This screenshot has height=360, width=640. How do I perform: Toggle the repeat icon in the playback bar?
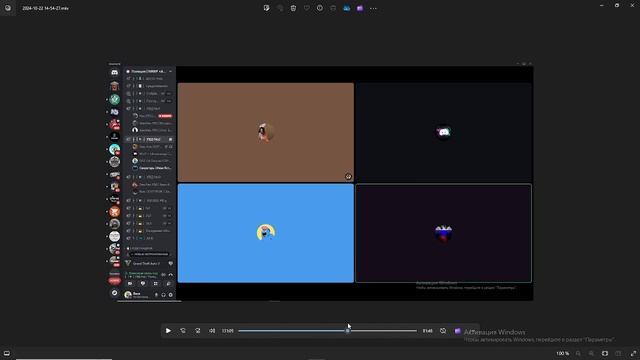click(443, 331)
